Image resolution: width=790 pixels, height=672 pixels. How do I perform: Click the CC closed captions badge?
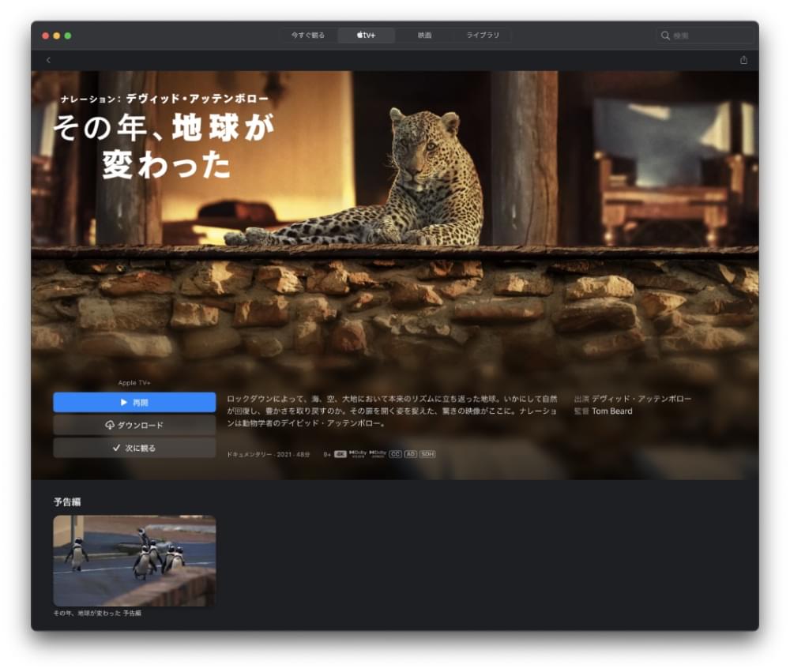tap(396, 454)
